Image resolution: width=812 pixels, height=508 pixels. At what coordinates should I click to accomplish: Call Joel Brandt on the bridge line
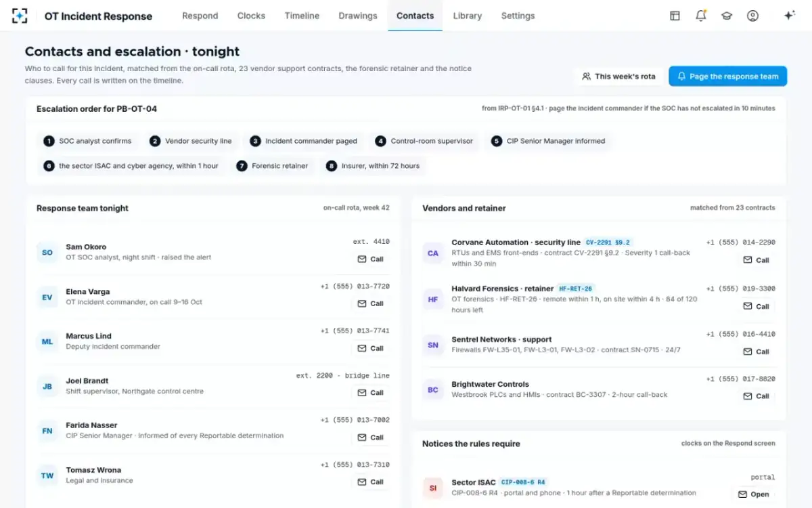[370, 393]
